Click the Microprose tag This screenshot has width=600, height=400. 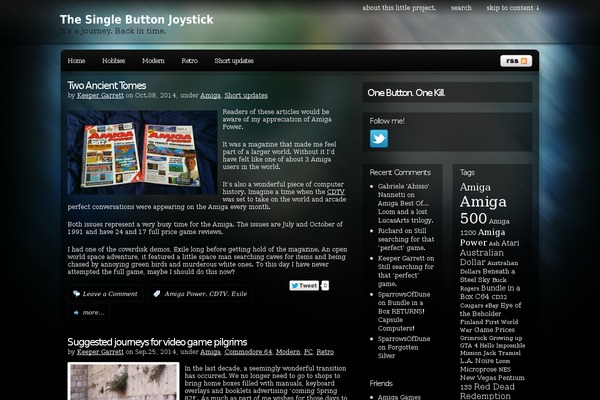[478, 370]
